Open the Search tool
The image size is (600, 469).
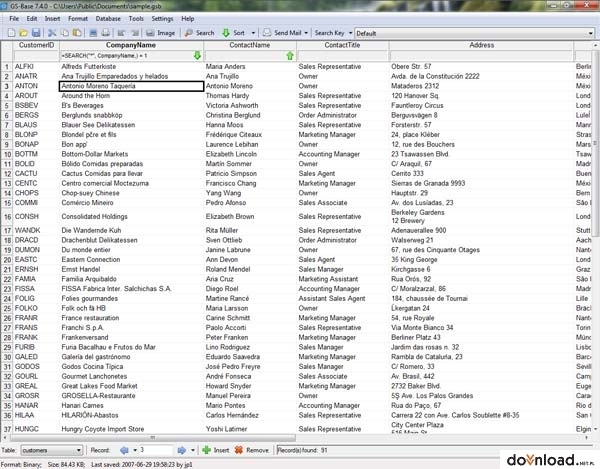pyautogui.click(x=199, y=33)
